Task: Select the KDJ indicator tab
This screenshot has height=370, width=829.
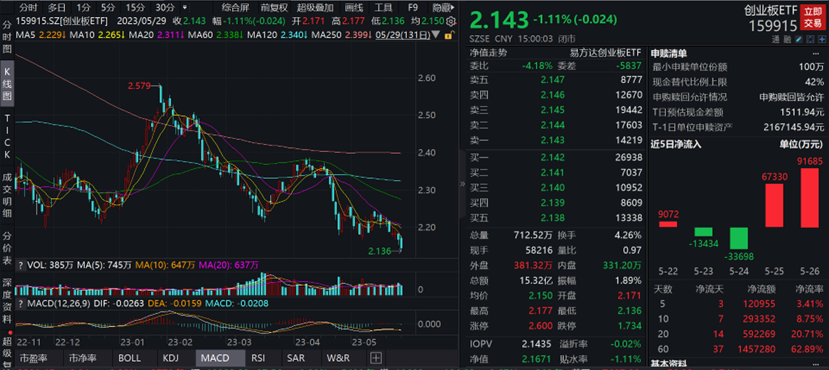Action: [x=171, y=357]
